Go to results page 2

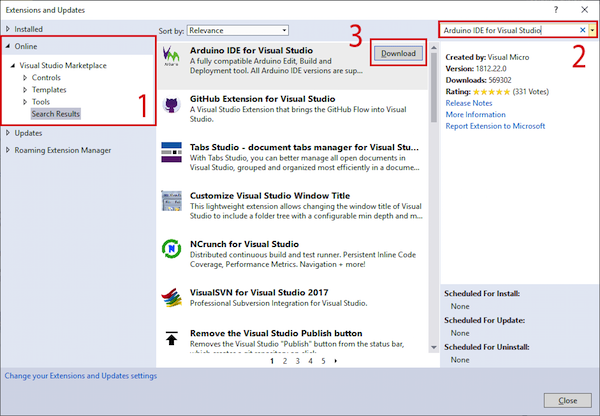click(285, 361)
